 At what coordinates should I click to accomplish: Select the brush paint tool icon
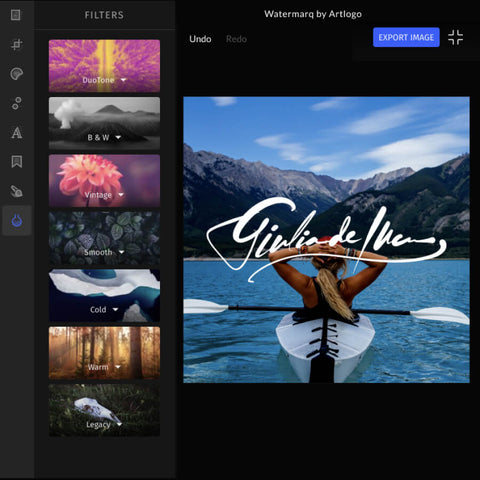pyautogui.click(x=16, y=191)
